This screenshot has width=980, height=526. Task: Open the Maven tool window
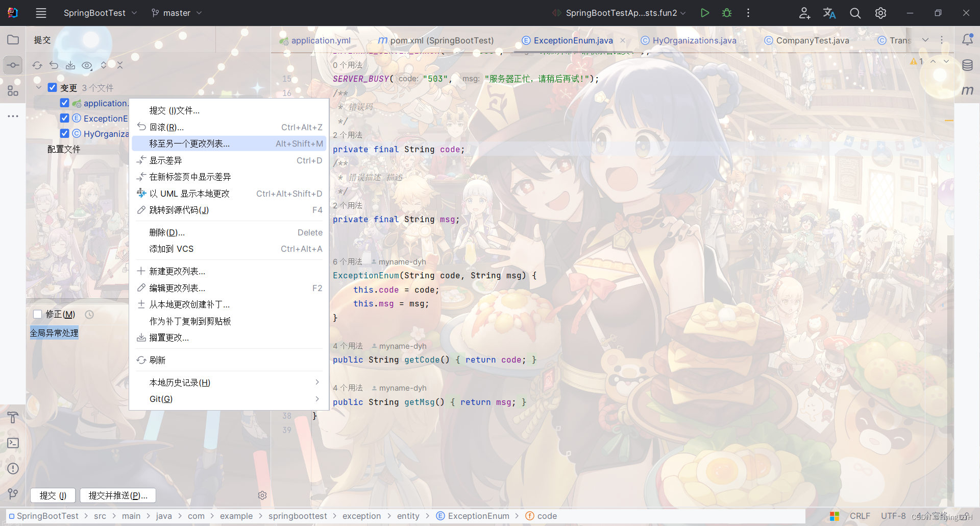(x=967, y=91)
